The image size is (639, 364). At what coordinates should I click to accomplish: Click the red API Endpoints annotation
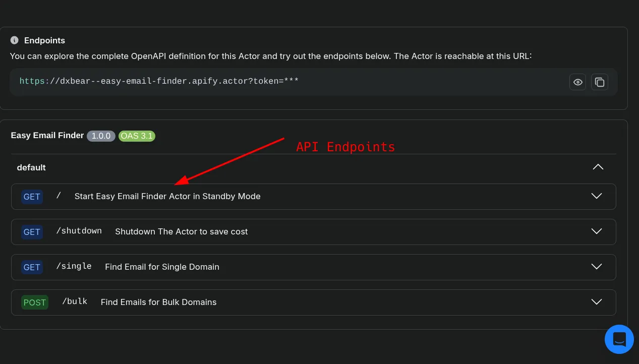345,147
